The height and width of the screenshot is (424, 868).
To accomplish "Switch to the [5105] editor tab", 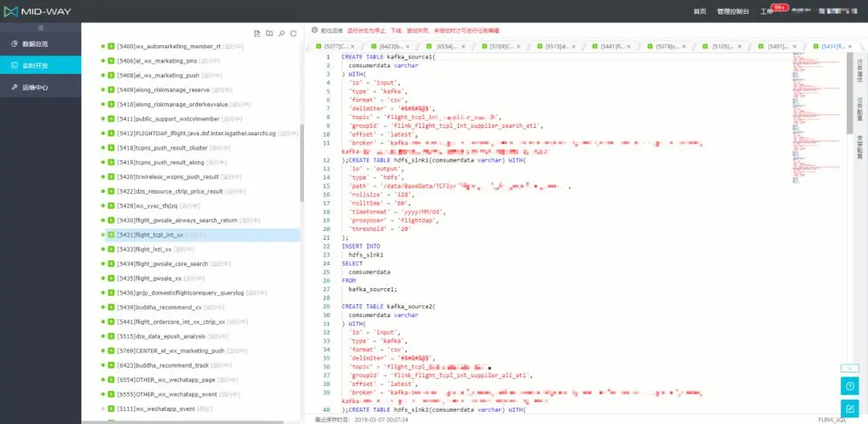I will 723,47.
